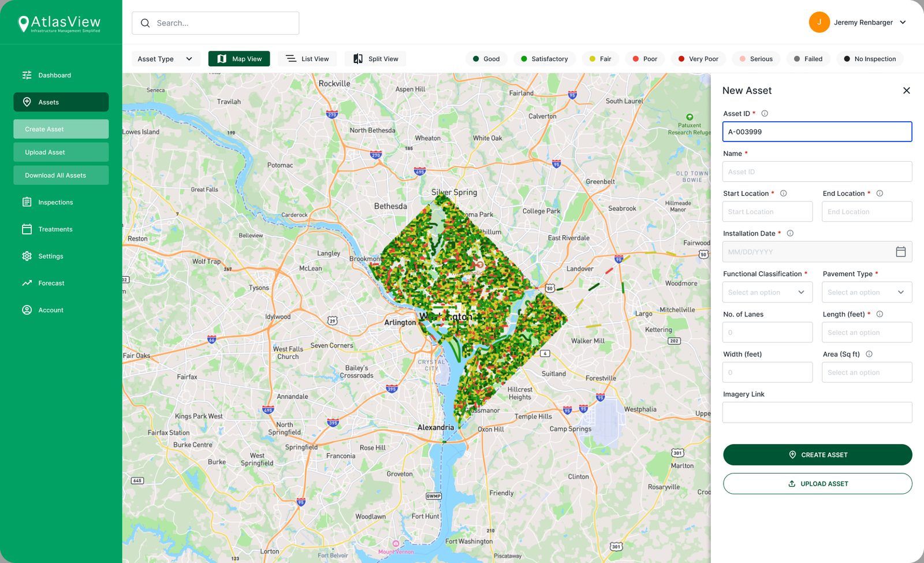
Task: Click the Create Asset submenu button
Action: (61, 129)
